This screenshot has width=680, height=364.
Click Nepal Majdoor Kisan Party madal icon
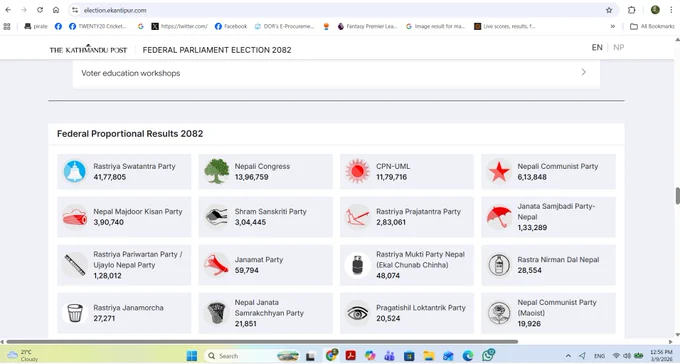75,217
